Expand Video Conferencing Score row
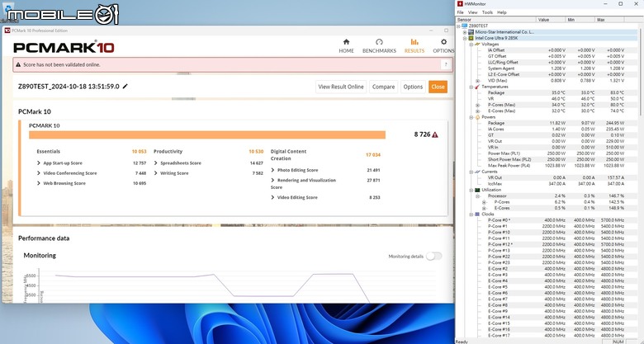The height and width of the screenshot is (344, 644). (x=39, y=173)
